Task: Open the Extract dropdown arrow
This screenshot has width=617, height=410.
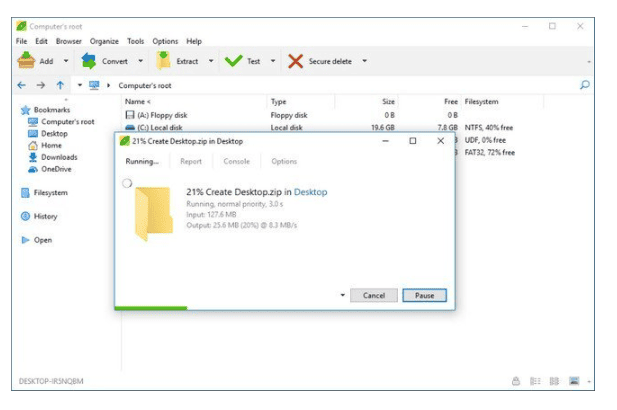Action: [211, 61]
